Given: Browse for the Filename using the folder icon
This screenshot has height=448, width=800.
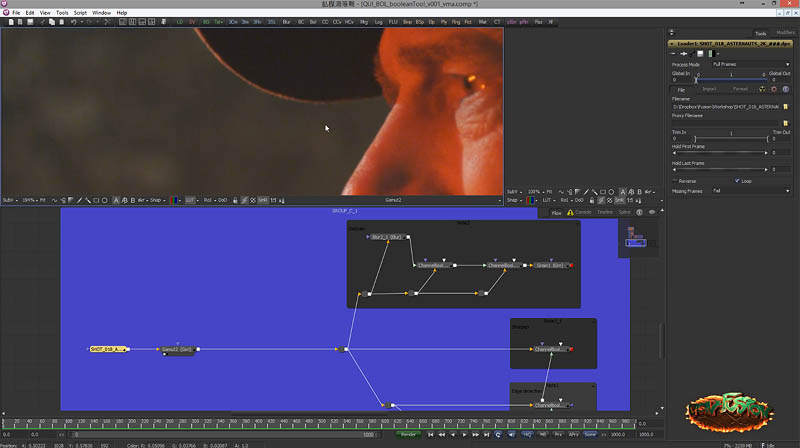Looking at the screenshot, I should click(786, 105).
